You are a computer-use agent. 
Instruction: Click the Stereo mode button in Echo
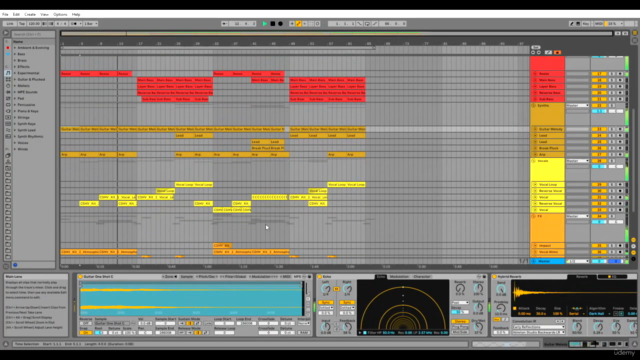pos(460,322)
